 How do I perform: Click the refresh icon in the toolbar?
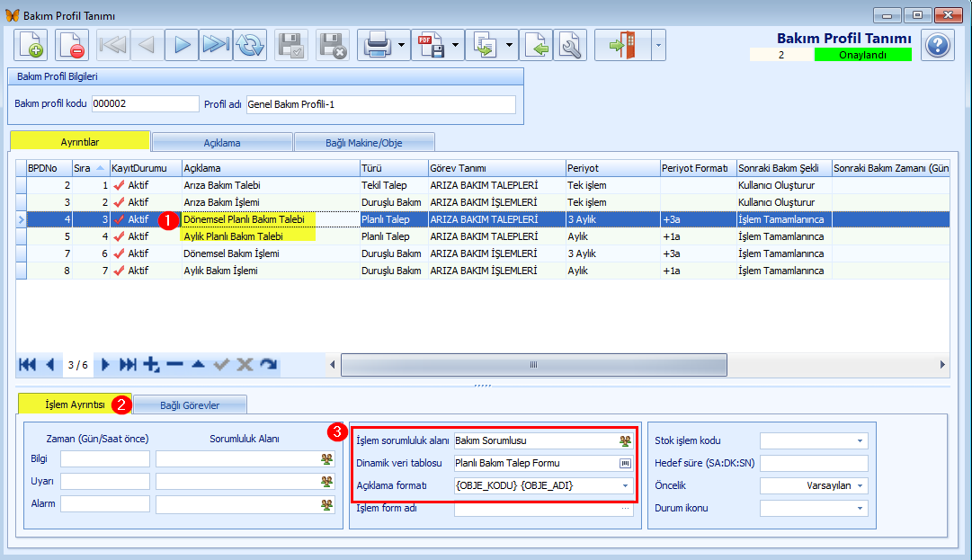pos(250,45)
